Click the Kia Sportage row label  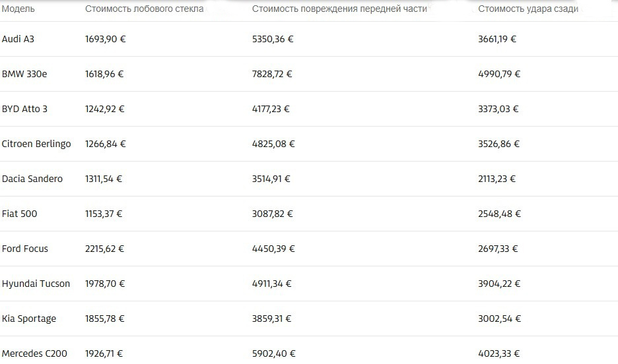point(29,318)
